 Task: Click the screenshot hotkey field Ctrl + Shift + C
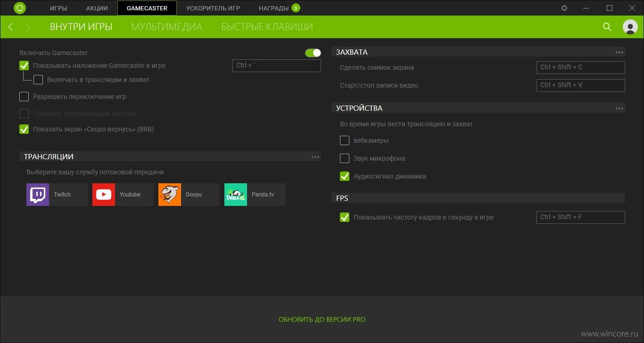tap(580, 67)
